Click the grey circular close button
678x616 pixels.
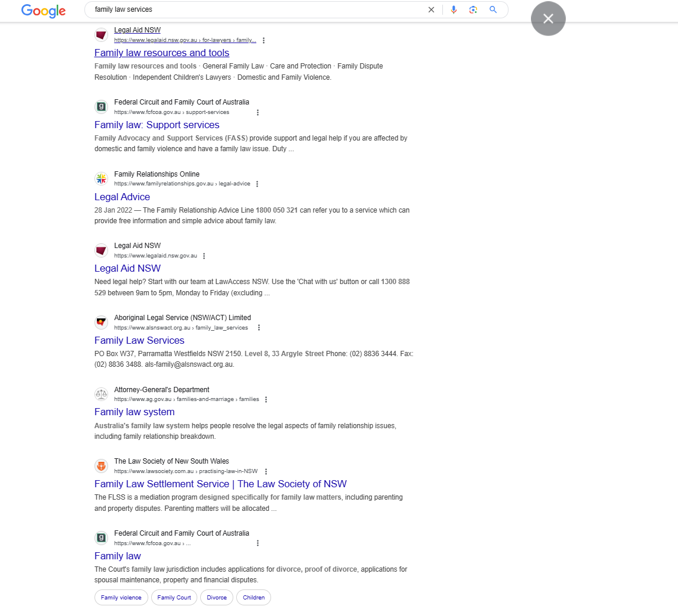coord(548,18)
